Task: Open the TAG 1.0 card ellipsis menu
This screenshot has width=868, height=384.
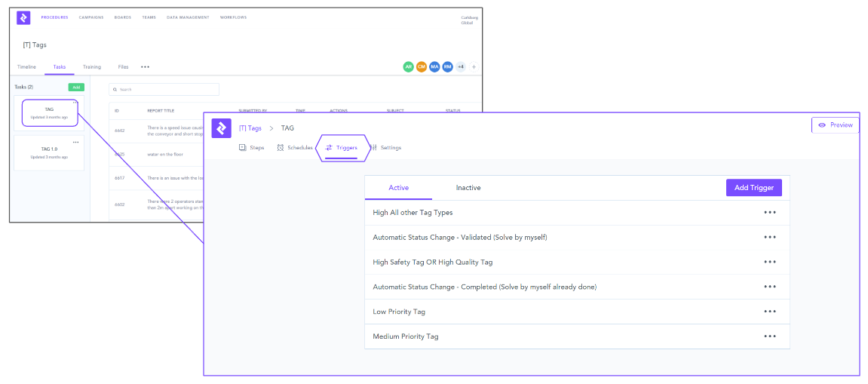Action: coord(75,142)
